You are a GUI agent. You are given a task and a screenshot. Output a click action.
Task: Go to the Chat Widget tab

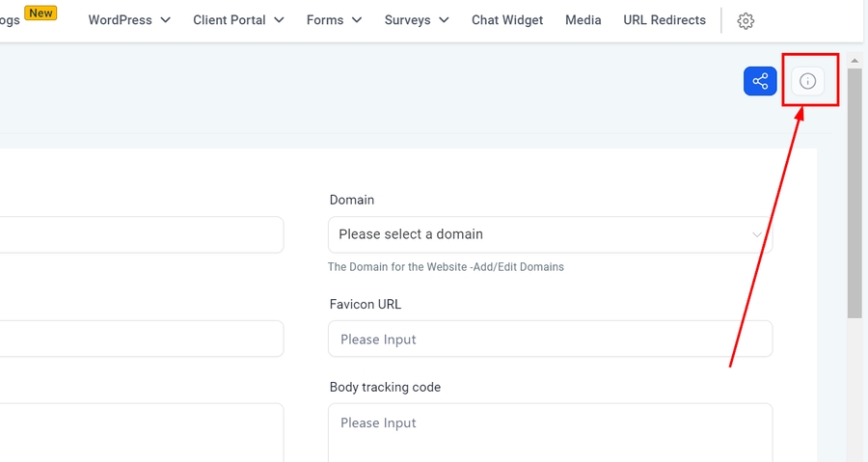pyautogui.click(x=507, y=20)
